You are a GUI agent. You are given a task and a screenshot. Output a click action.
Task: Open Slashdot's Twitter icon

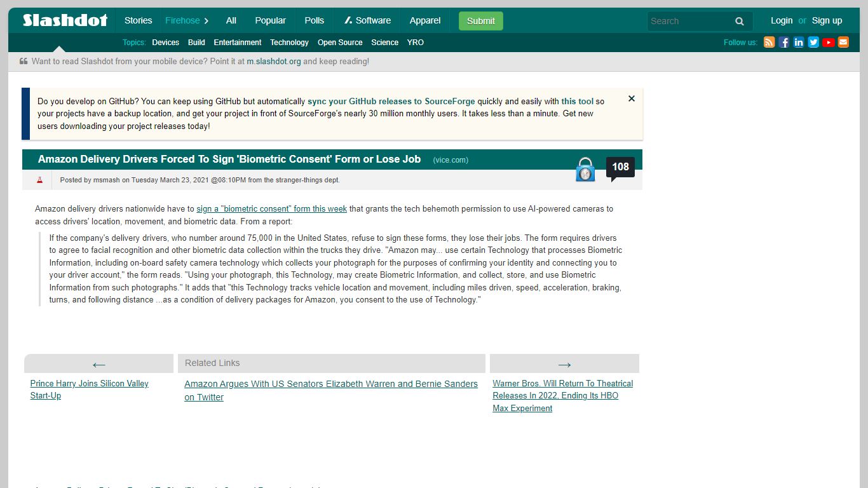(813, 43)
